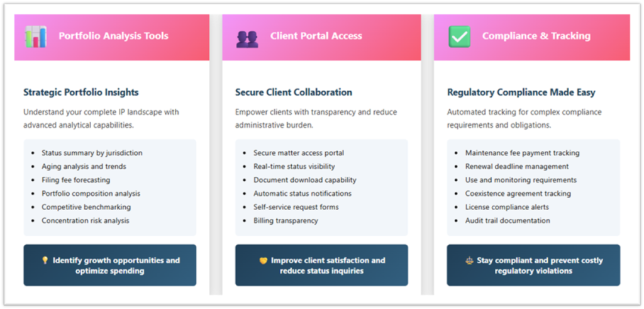Click Renewal deadline management list item
Screen dimensions: 644x309
coord(517,167)
